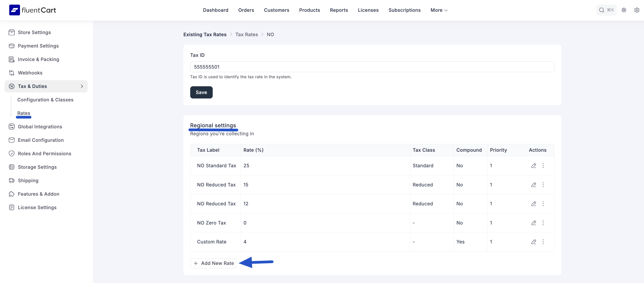Toggle light/dark theme with the sun icon
The width and height of the screenshot is (644, 283).
coord(624,10)
